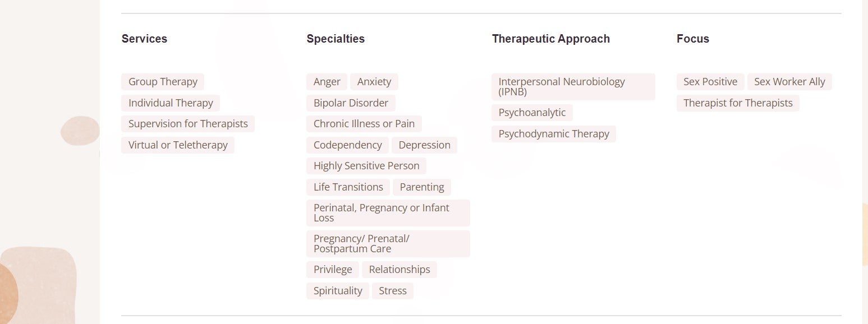Select the Anxiety specialty tag

(374, 82)
